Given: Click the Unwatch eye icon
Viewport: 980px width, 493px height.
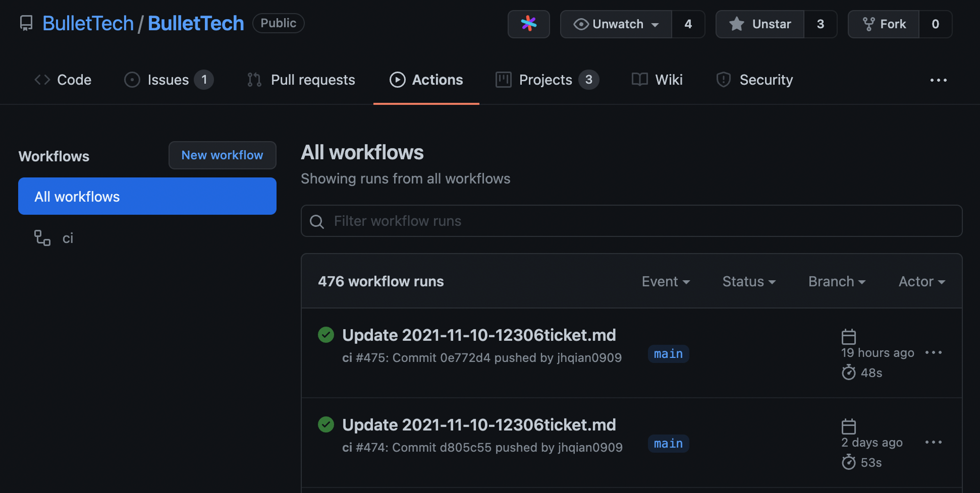Looking at the screenshot, I should point(581,24).
